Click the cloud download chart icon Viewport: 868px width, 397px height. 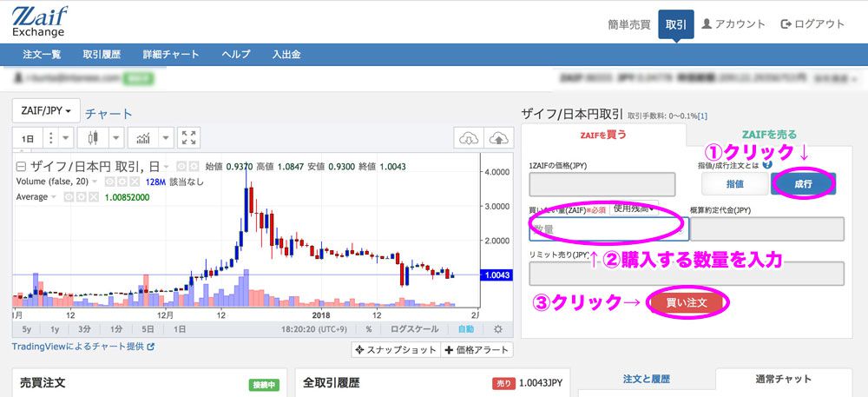pos(469,138)
